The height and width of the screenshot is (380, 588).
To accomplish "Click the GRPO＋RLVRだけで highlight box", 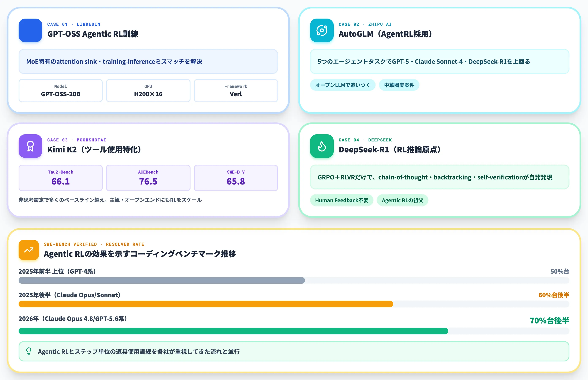I will click(x=439, y=177).
